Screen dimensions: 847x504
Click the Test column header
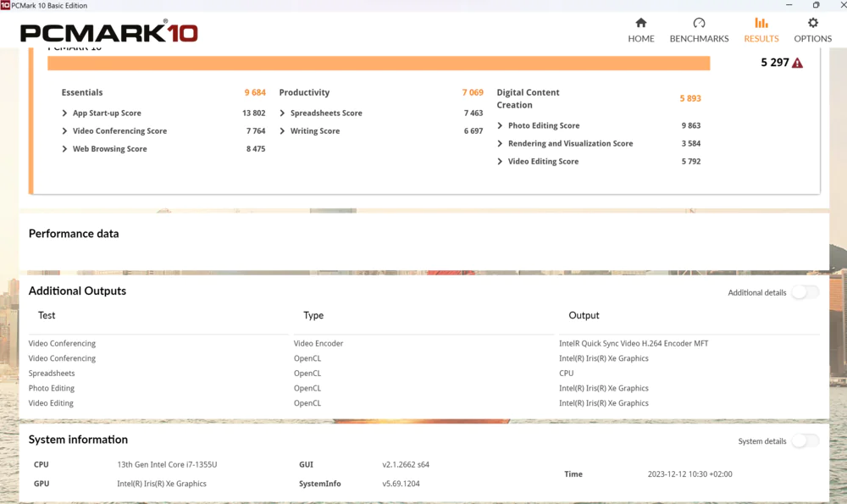point(47,315)
